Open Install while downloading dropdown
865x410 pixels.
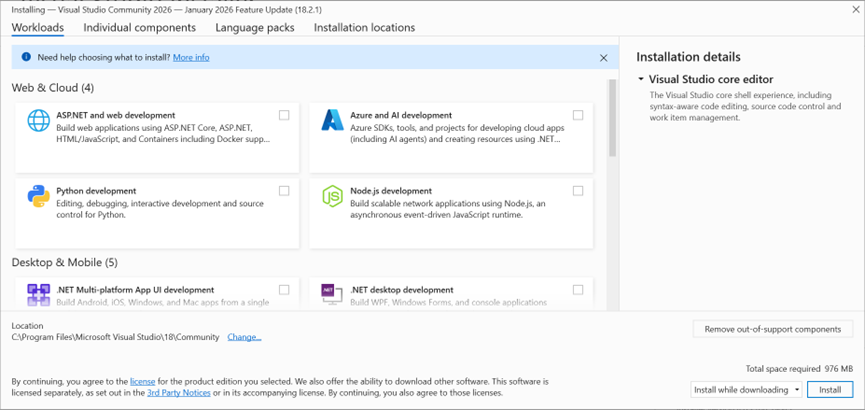pos(746,390)
